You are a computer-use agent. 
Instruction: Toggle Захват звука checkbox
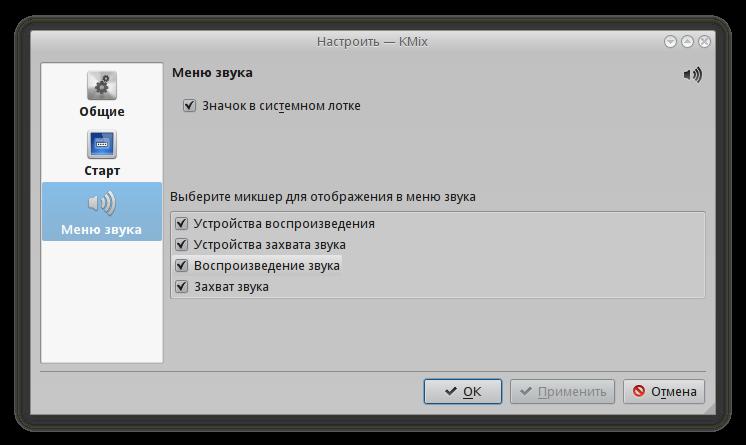pyautogui.click(x=181, y=287)
